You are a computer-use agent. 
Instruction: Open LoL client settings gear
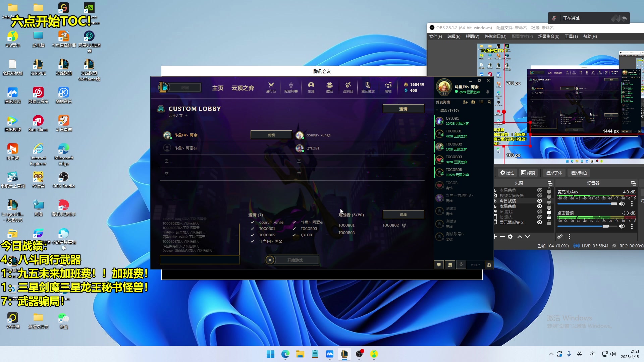479,80
